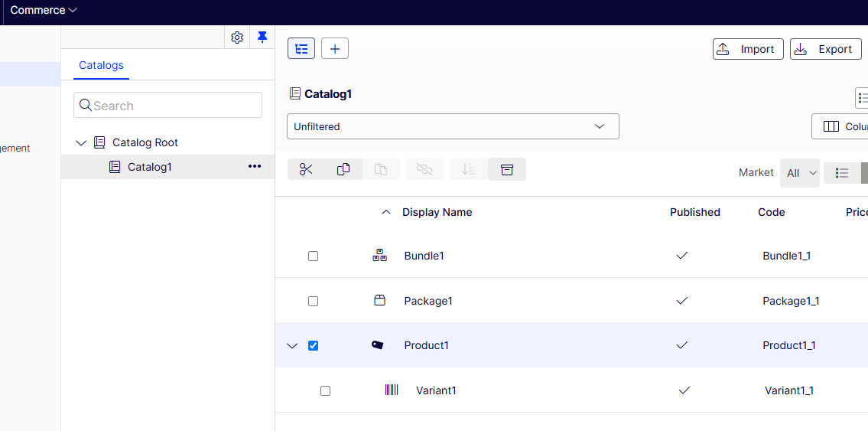Tick the Variant1 row checkbox
868x431 pixels.
click(325, 390)
